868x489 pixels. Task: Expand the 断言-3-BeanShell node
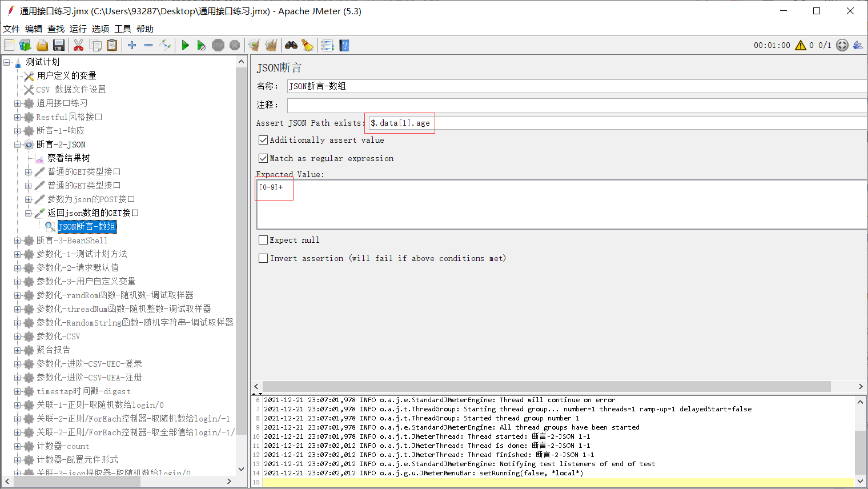tap(18, 241)
